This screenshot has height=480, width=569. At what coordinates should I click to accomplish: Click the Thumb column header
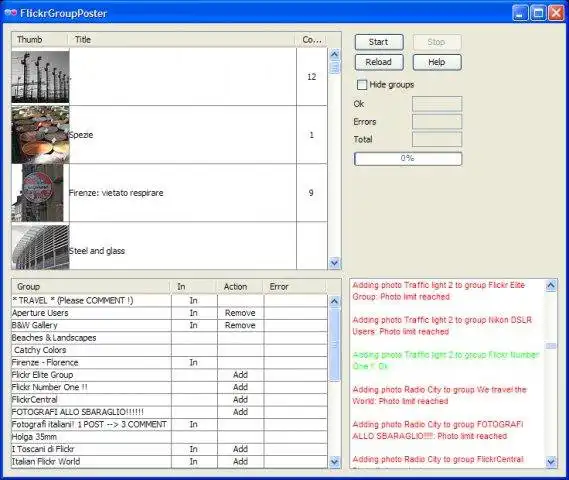39,40
